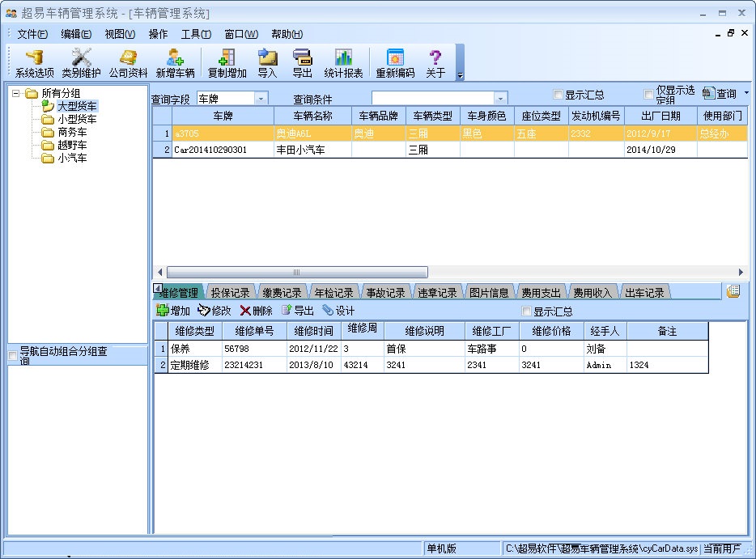
Task: Click the horizontal scrollbar thumb
Action: 297,273
